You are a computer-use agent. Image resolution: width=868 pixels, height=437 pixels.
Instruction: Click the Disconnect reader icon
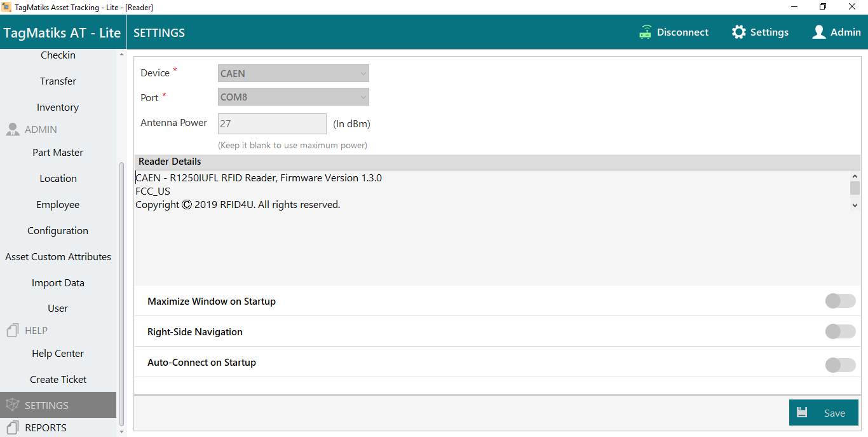coord(646,32)
